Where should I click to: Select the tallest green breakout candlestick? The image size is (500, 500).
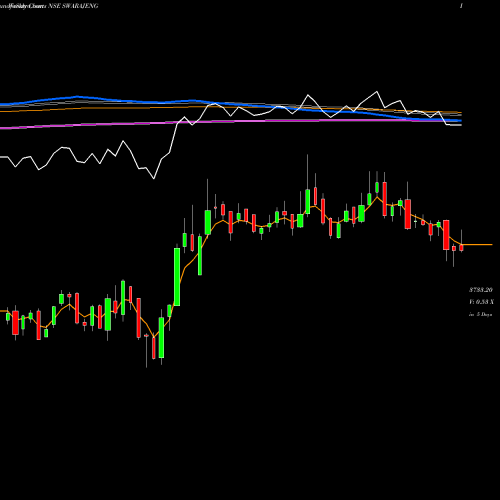point(177,277)
